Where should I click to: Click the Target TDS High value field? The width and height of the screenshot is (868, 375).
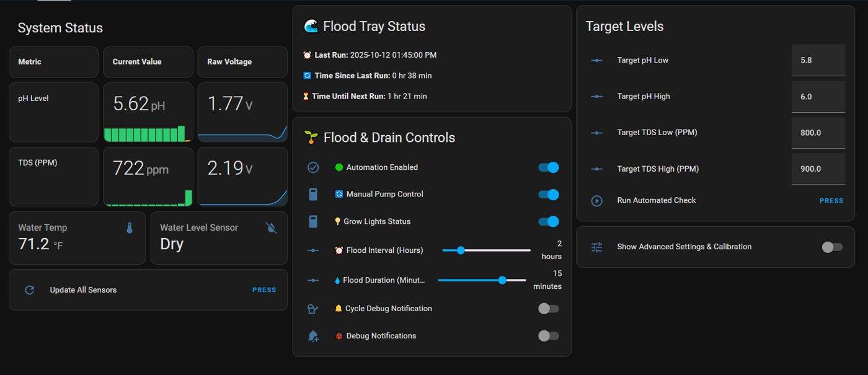818,169
